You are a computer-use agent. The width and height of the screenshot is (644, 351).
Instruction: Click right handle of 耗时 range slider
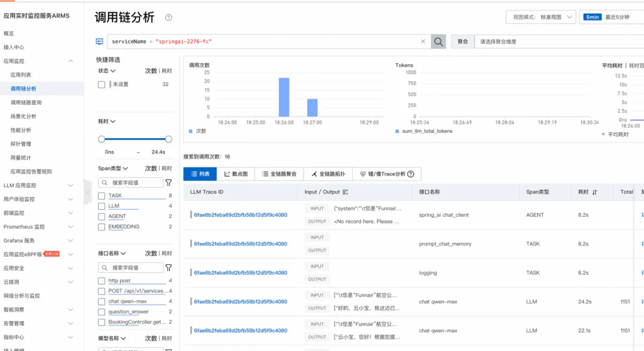[x=168, y=139]
